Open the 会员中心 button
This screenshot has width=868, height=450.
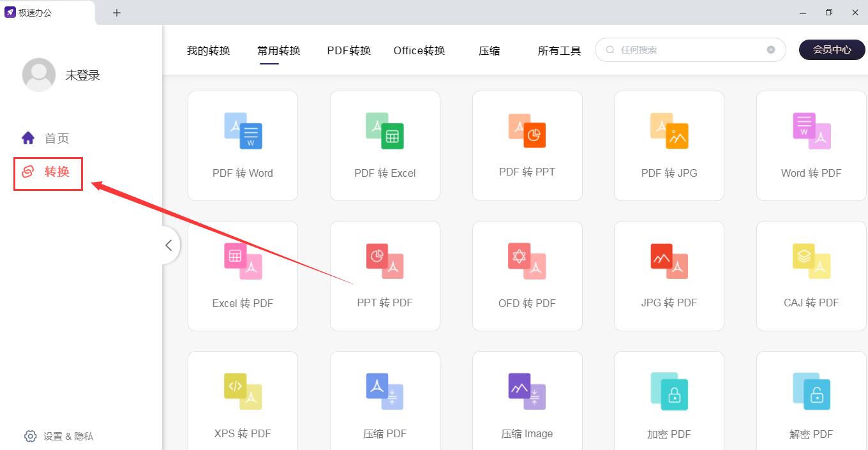pyautogui.click(x=832, y=50)
